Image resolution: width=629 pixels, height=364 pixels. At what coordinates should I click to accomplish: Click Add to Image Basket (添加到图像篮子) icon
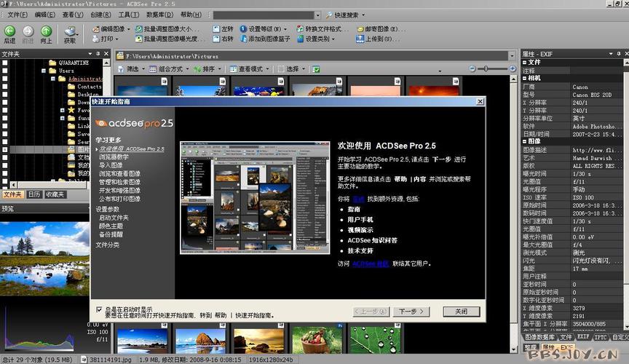[x=243, y=39]
